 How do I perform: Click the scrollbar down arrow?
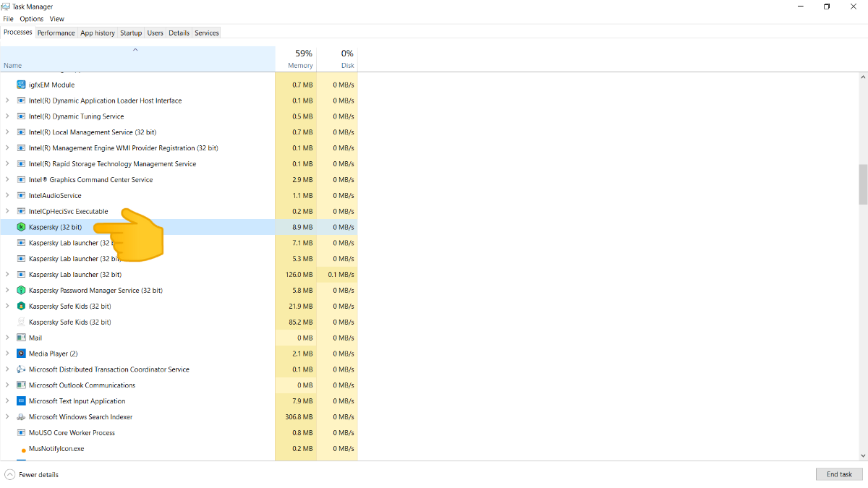click(x=862, y=455)
